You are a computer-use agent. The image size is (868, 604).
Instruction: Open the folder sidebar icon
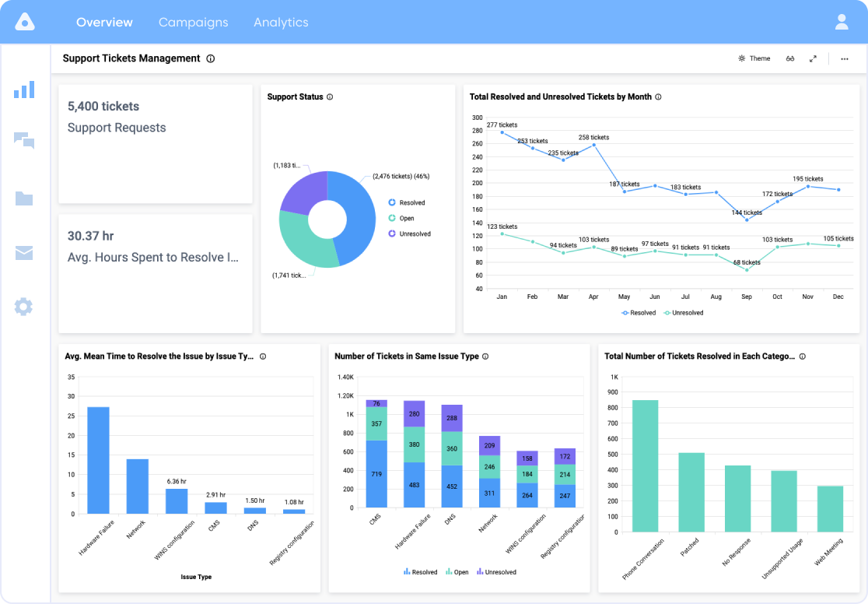(24, 198)
